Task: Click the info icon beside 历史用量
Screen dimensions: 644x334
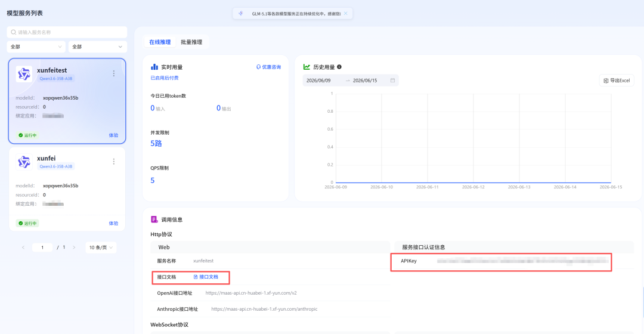Action: tap(339, 67)
